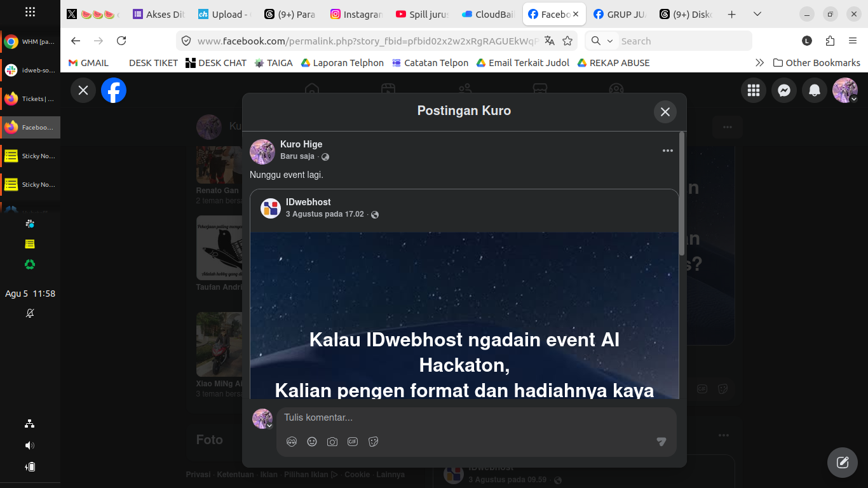Open the DESK CHAT bookmark
The image size is (868, 488).
(216, 63)
